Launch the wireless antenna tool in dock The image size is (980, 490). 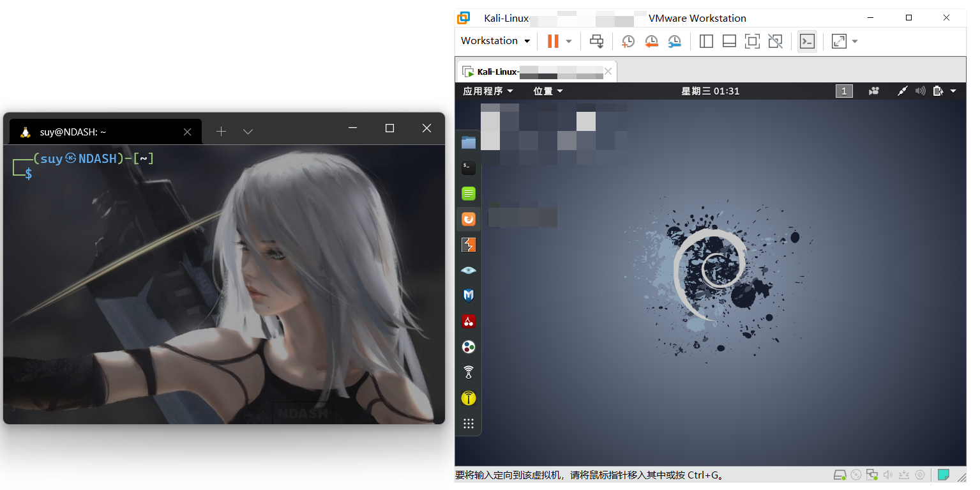point(469,372)
